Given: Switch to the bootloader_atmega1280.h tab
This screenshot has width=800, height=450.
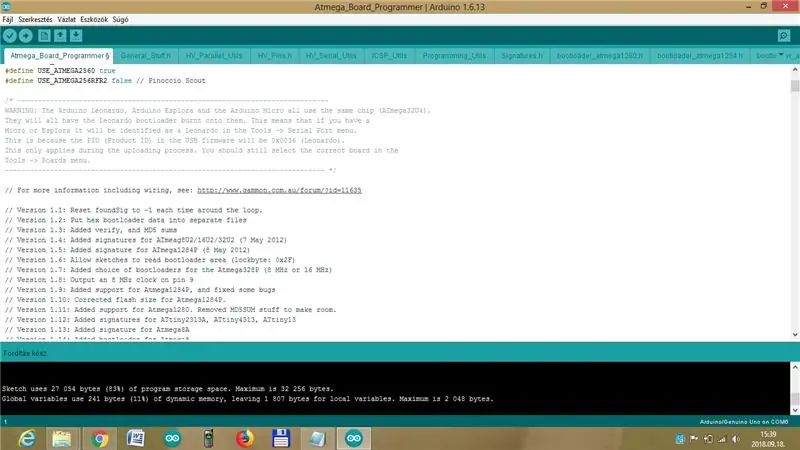Looking at the screenshot, I should (599, 56).
